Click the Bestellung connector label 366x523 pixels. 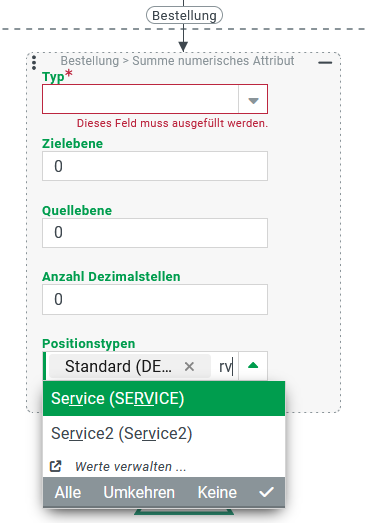pos(184,15)
